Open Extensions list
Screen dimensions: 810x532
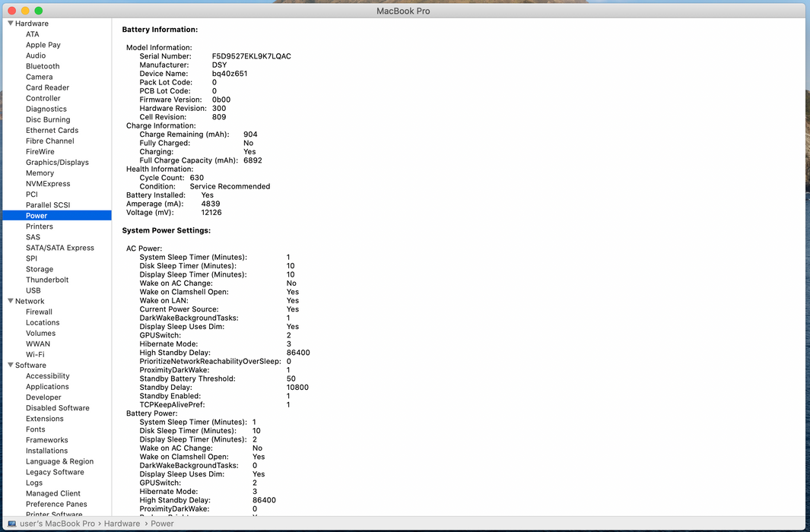[45, 419]
